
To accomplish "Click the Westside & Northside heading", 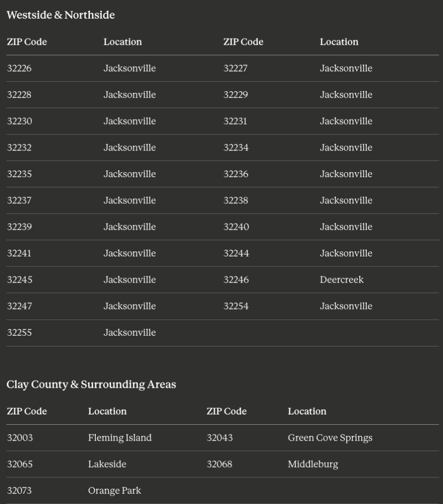I will tap(60, 15).
